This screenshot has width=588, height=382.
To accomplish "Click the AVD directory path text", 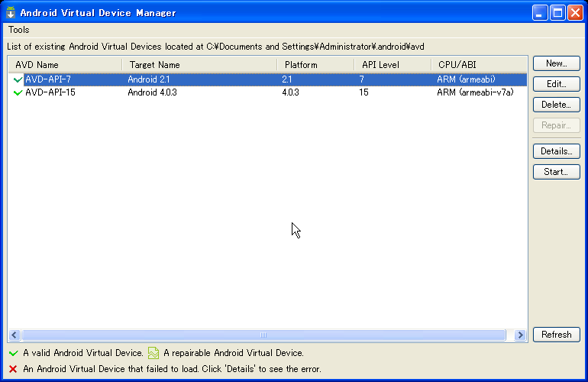I will (x=315, y=47).
